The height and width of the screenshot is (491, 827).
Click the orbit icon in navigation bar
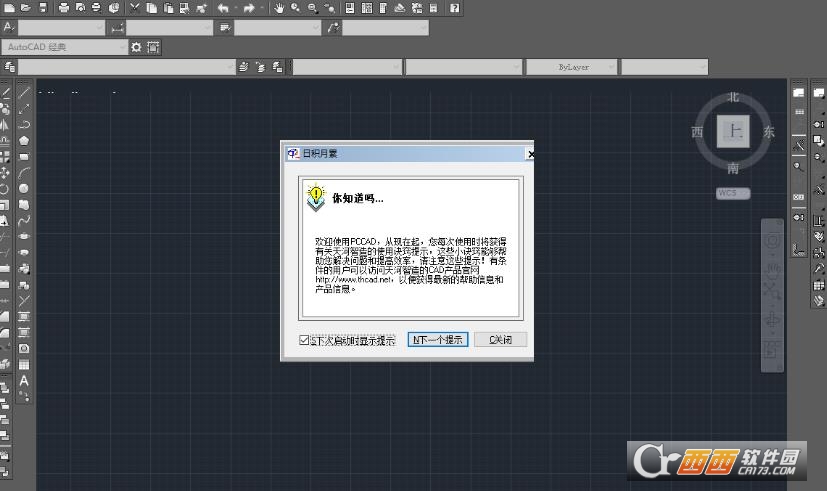click(x=773, y=319)
